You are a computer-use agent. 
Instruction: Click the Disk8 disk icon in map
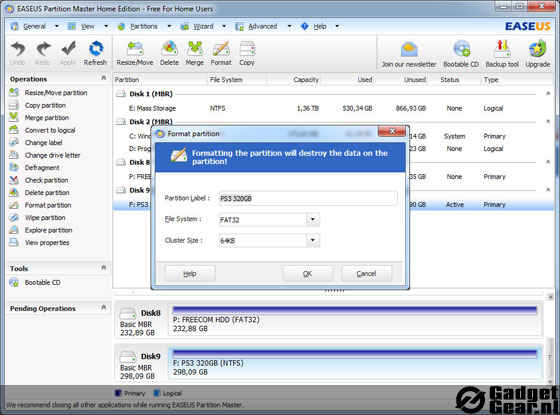click(128, 313)
